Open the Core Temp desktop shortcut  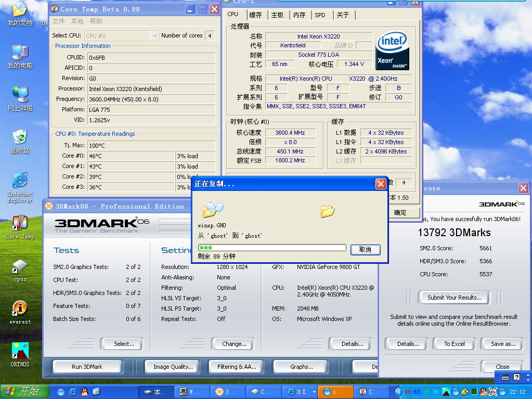coord(20,227)
